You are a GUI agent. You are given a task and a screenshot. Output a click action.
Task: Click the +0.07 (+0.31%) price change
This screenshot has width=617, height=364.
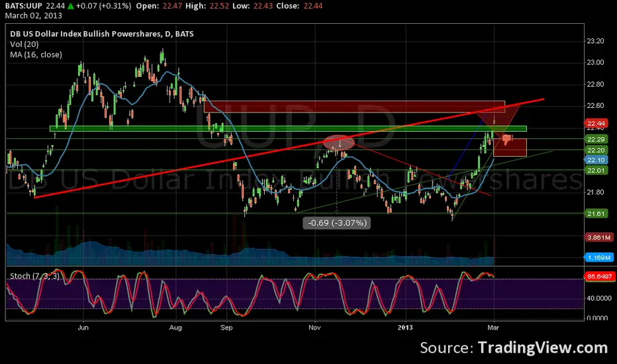click(x=105, y=6)
